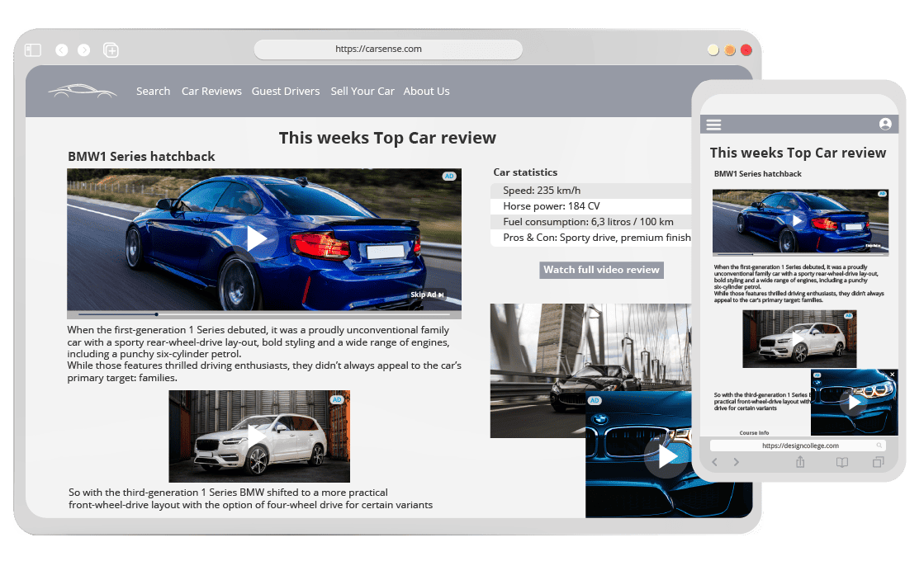
Task: Click the yellow window control dot
Action: click(713, 50)
